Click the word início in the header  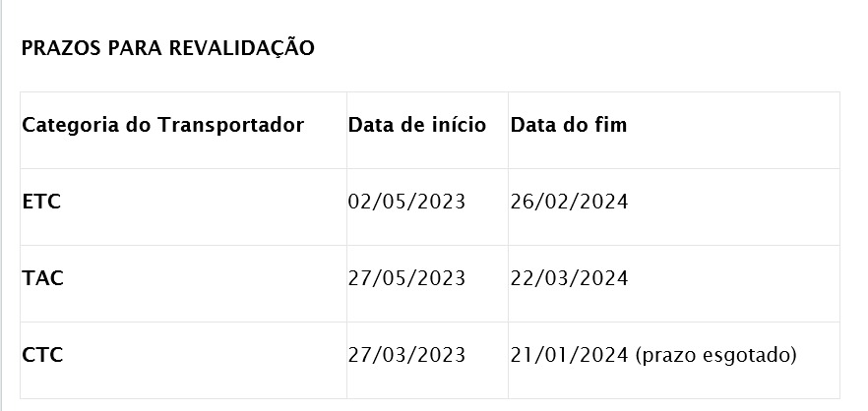[459, 125]
